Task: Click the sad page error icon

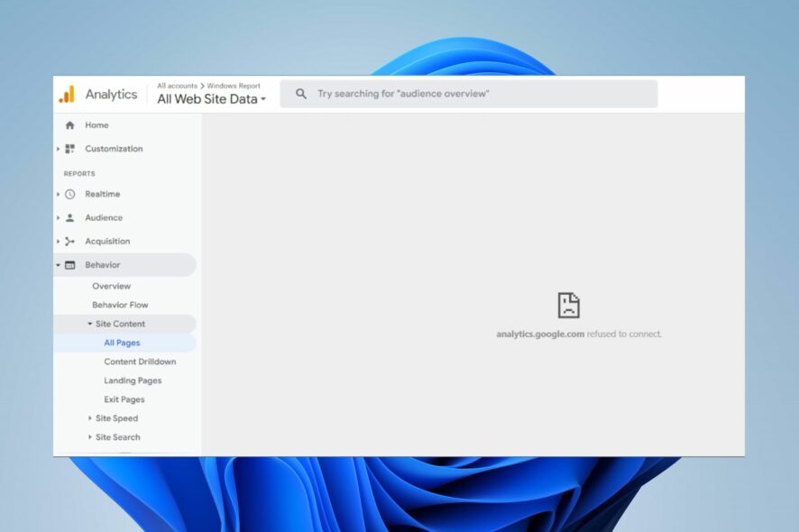Action: click(x=569, y=306)
